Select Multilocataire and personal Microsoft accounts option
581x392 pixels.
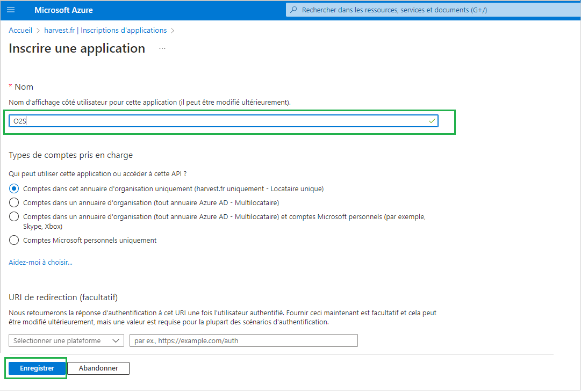point(14,216)
